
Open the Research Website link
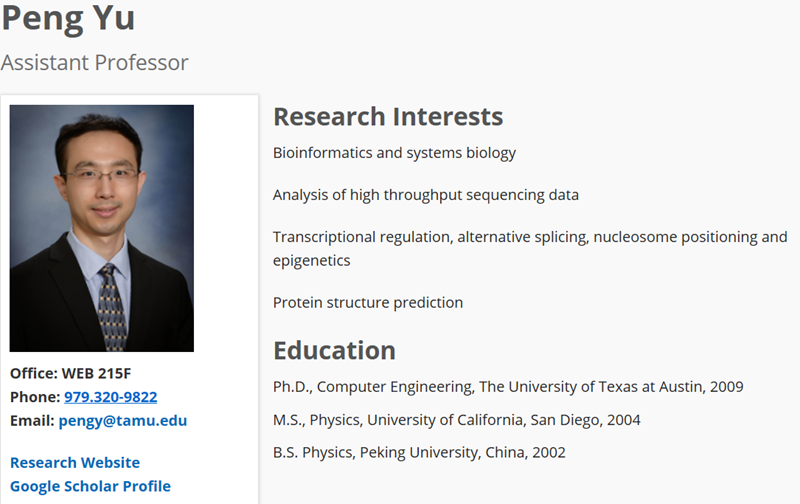pos(75,462)
